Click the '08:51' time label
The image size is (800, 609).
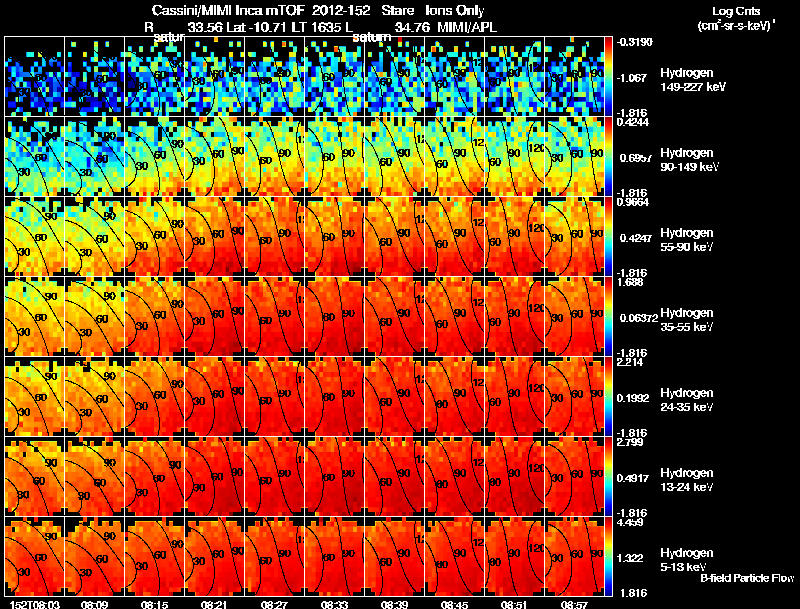pyautogui.click(x=514, y=604)
